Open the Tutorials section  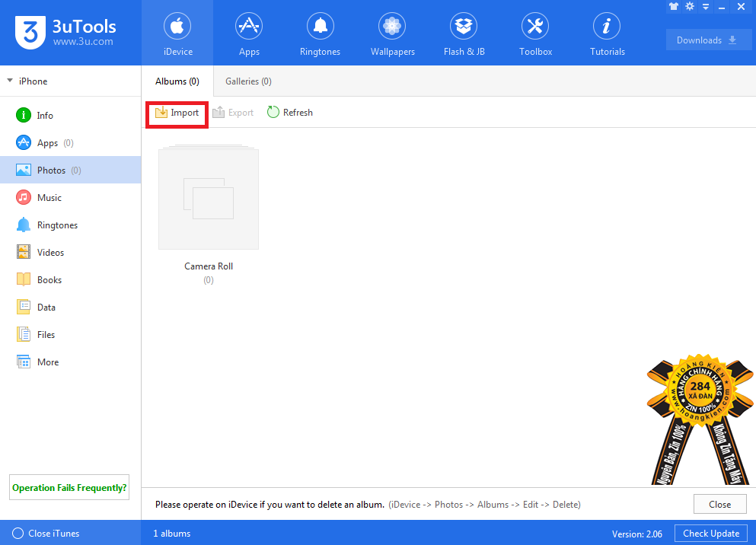click(607, 33)
